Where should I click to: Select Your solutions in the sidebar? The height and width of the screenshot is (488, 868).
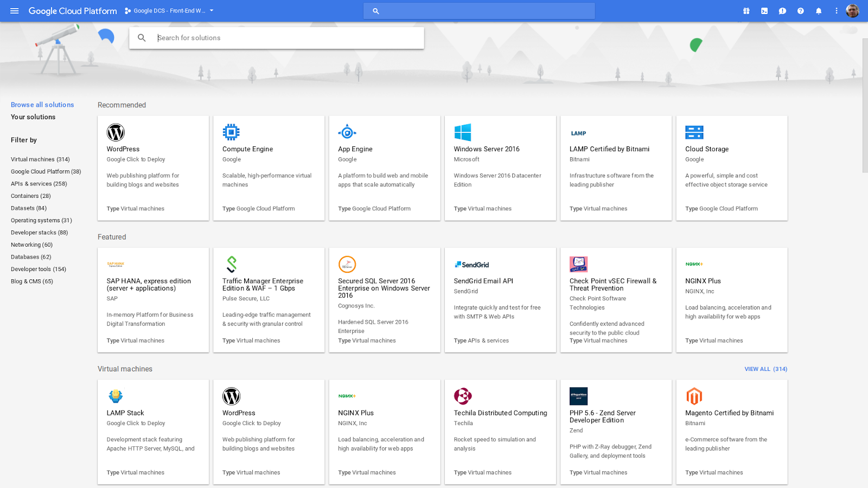[33, 117]
